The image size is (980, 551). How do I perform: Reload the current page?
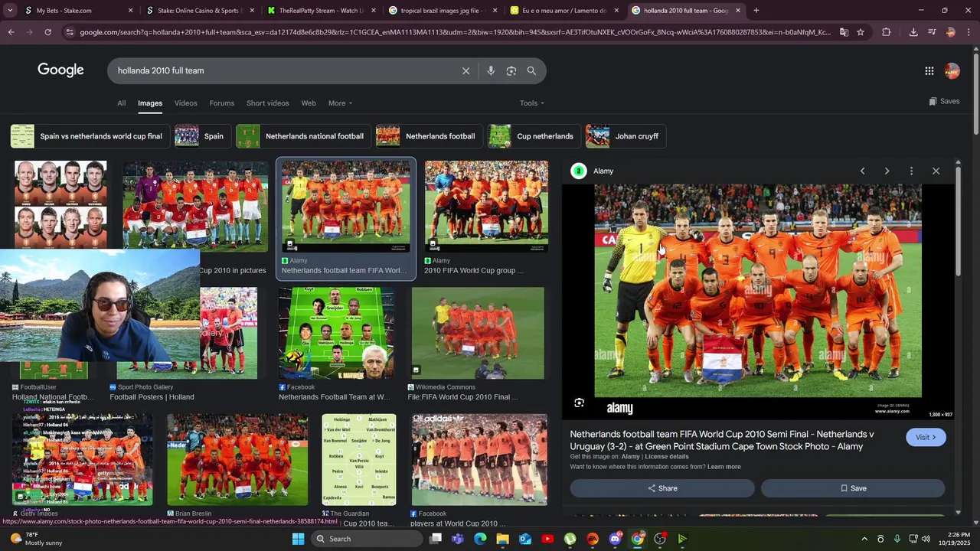pos(47,32)
